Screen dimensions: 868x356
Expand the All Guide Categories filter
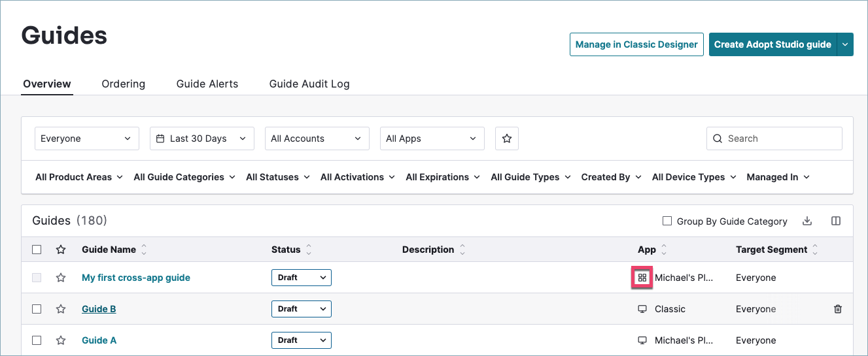pyautogui.click(x=185, y=177)
